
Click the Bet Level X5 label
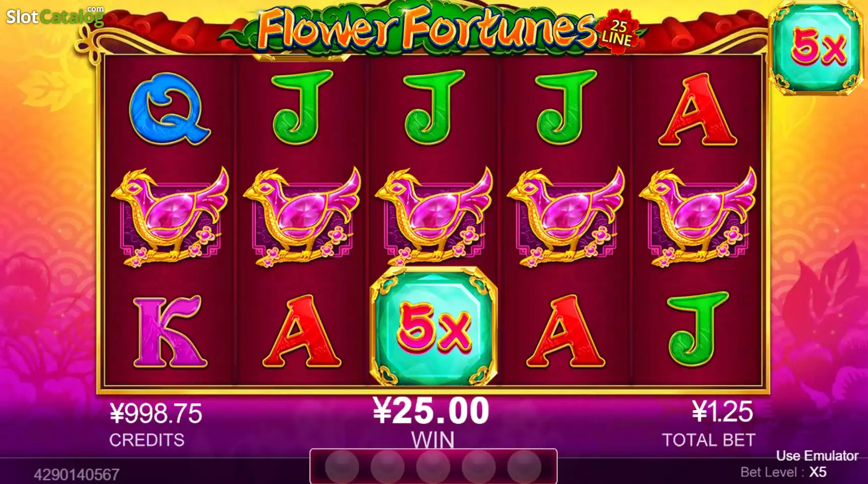point(784,472)
